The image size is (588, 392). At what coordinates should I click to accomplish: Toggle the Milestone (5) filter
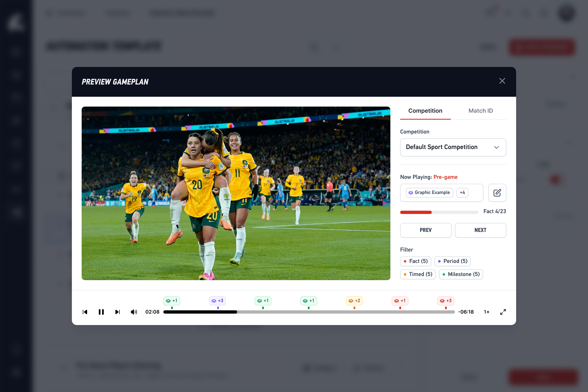[461, 274]
